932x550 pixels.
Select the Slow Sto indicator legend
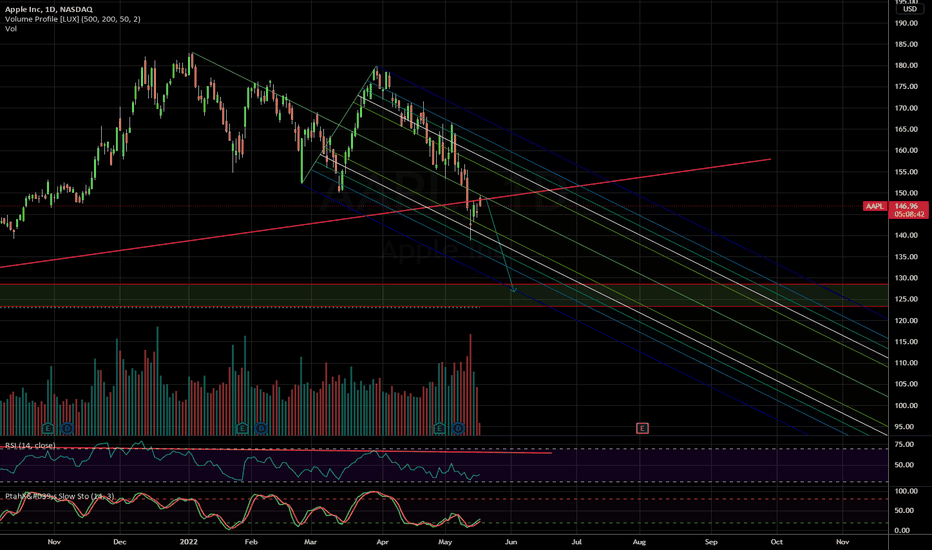pyautogui.click(x=59, y=496)
